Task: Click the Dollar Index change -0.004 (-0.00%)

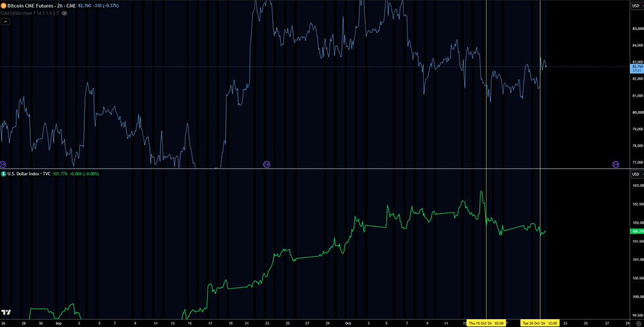Action: click(x=83, y=174)
